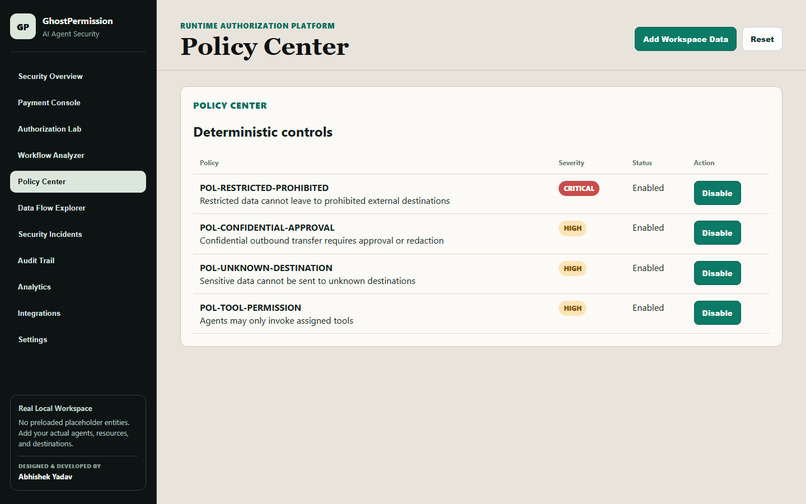Click the 'Policy Center' page title
806x504 pixels.
[265, 47]
